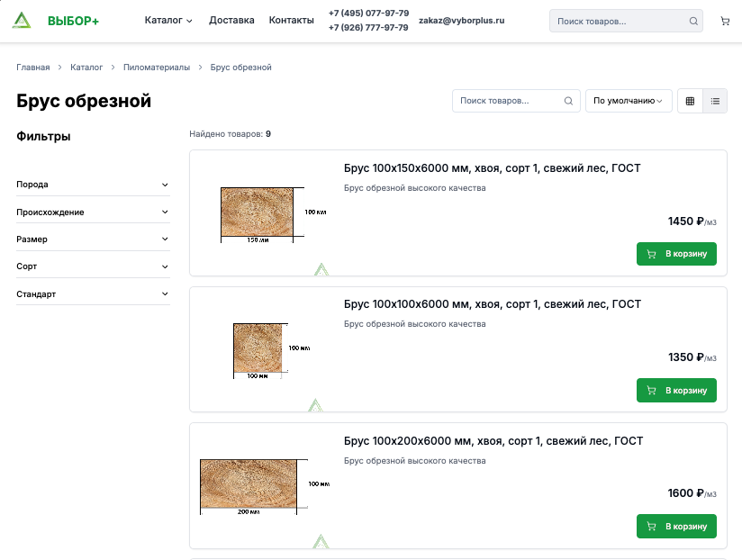This screenshot has width=742, height=560.
Task: Open the Каталог dropdown menu
Action: 168,20
